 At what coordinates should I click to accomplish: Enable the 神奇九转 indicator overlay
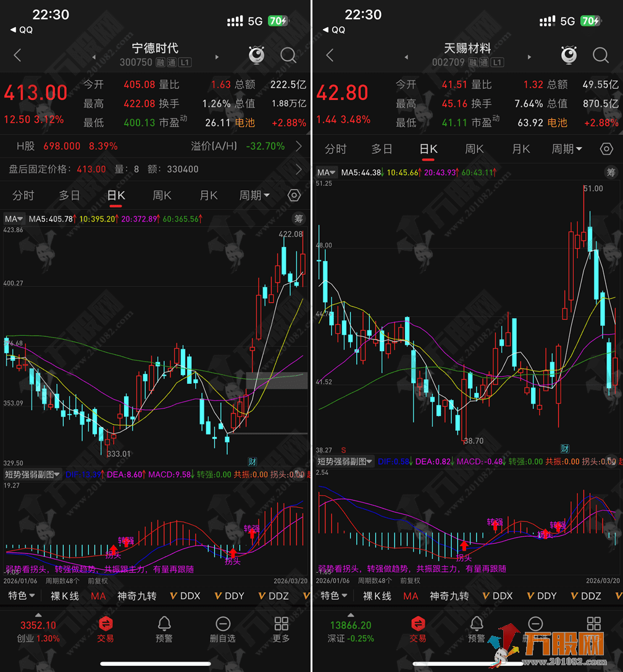pos(137,595)
